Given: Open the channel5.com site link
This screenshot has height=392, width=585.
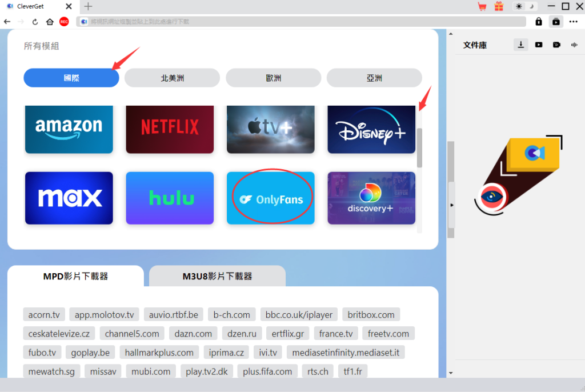Looking at the screenshot, I should click(132, 333).
